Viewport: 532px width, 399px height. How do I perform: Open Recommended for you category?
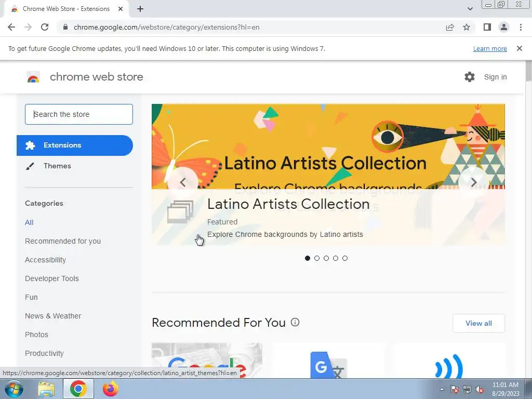pyautogui.click(x=63, y=241)
